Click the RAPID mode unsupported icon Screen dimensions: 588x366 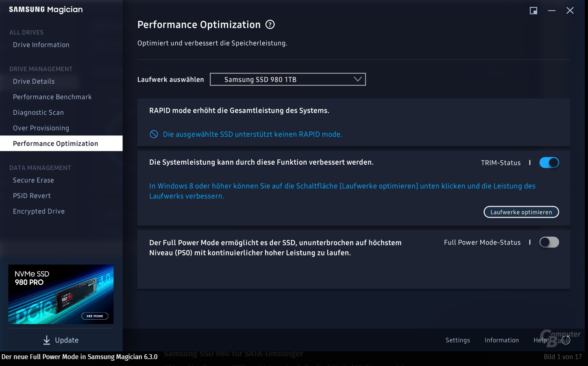154,134
